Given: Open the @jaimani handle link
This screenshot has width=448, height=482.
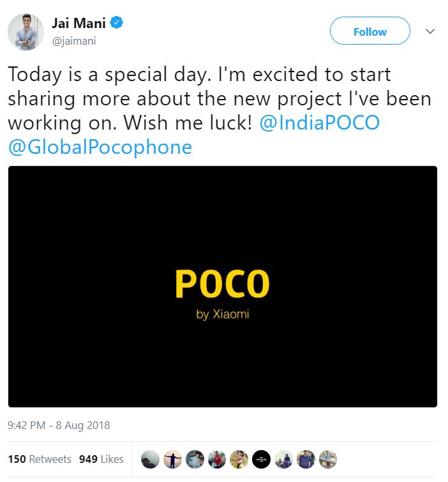Looking at the screenshot, I should [x=74, y=41].
